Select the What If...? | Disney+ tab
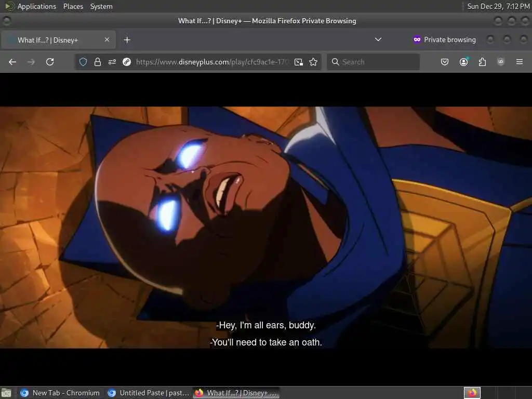Image resolution: width=532 pixels, height=399 pixels. (x=58, y=40)
